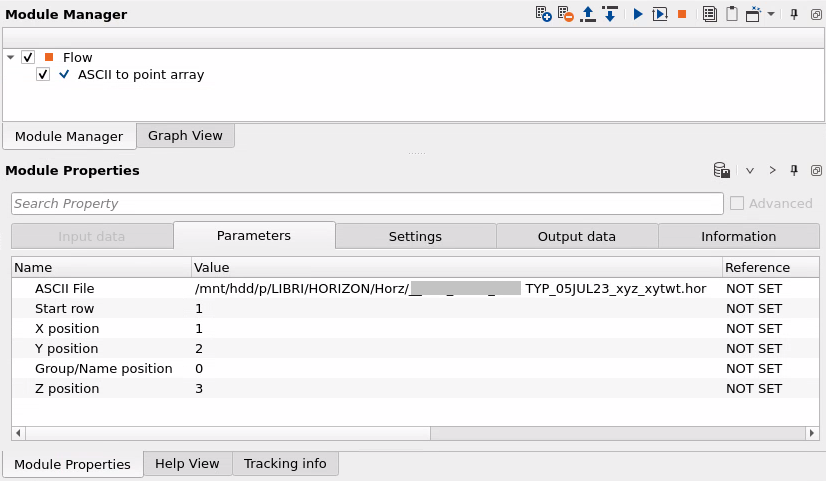
Task: Run the flow with the blue play icon
Action: point(638,14)
